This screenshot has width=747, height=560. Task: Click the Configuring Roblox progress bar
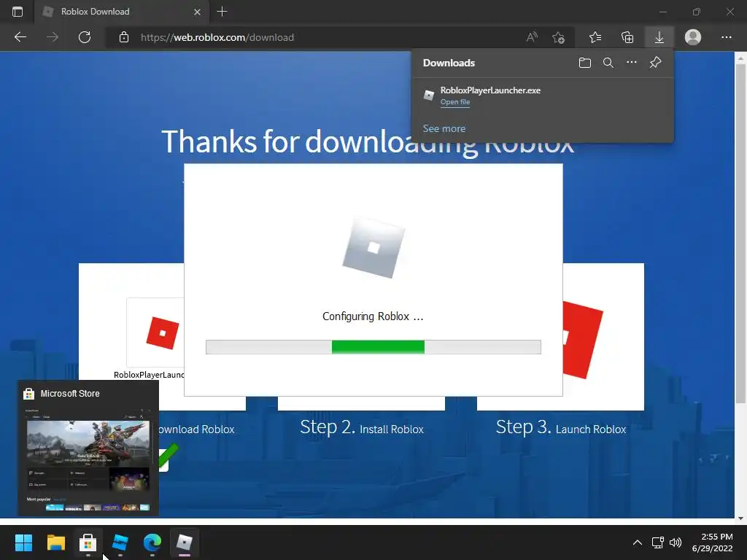pyautogui.click(x=373, y=347)
